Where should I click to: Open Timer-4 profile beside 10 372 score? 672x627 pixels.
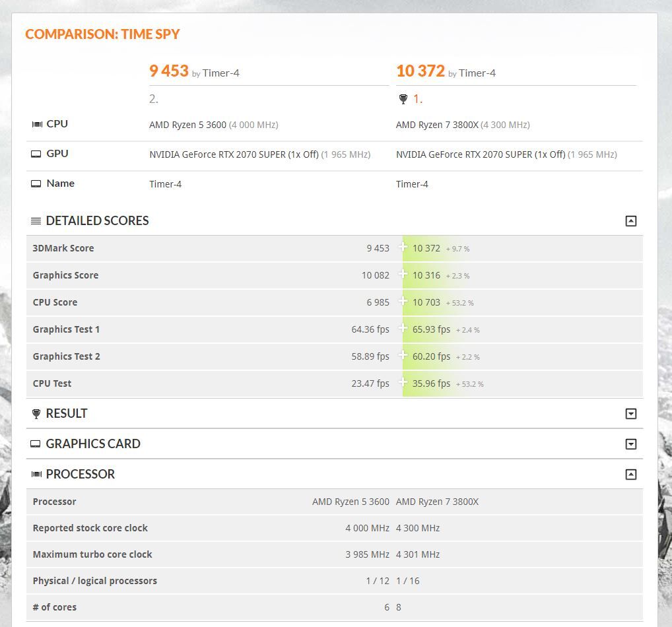coord(477,73)
